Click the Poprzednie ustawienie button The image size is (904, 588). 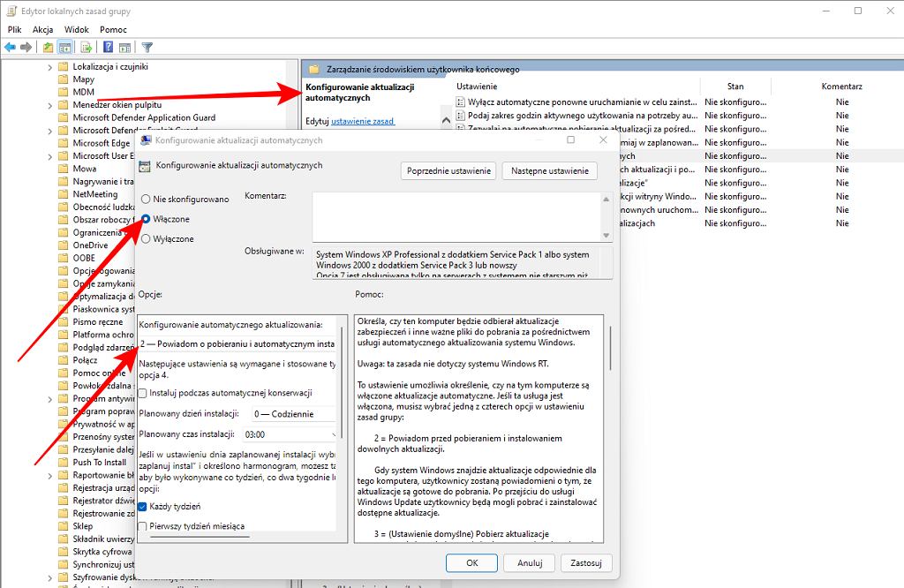click(x=448, y=170)
